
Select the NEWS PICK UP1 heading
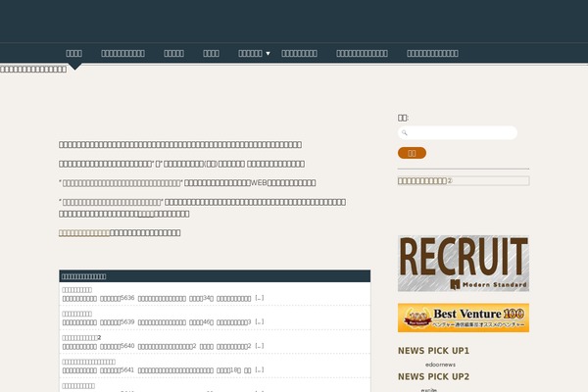[433, 351]
